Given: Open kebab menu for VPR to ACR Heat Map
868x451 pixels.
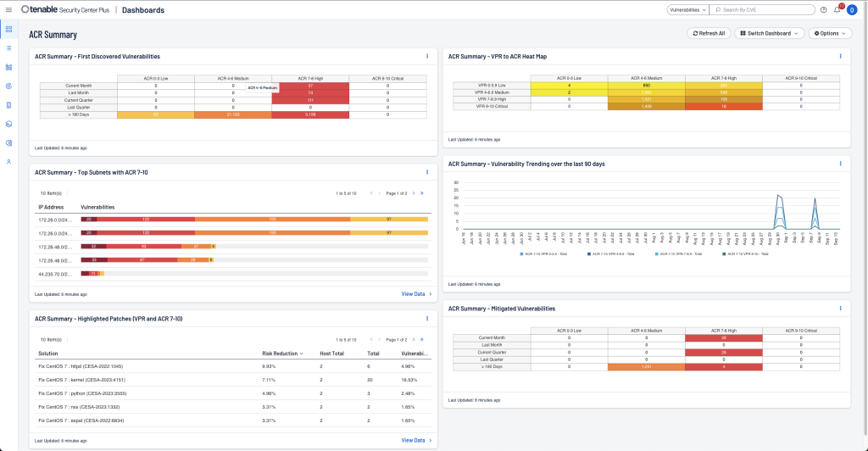Looking at the screenshot, I should point(839,57).
